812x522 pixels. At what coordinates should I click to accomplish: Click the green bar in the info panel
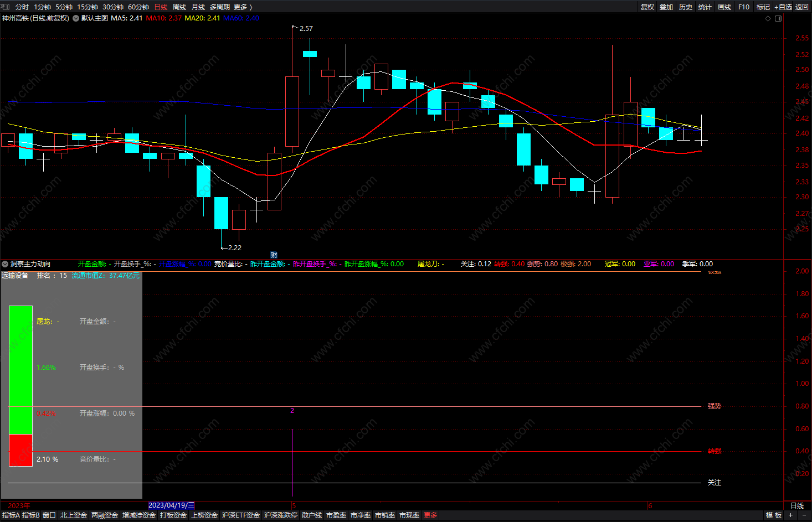pos(20,370)
